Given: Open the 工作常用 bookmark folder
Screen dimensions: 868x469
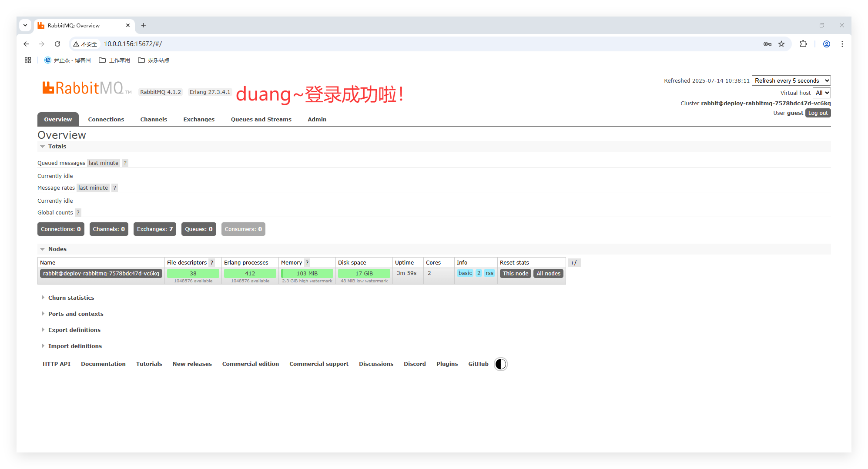Looking at the screenshot, I should 114,60.
